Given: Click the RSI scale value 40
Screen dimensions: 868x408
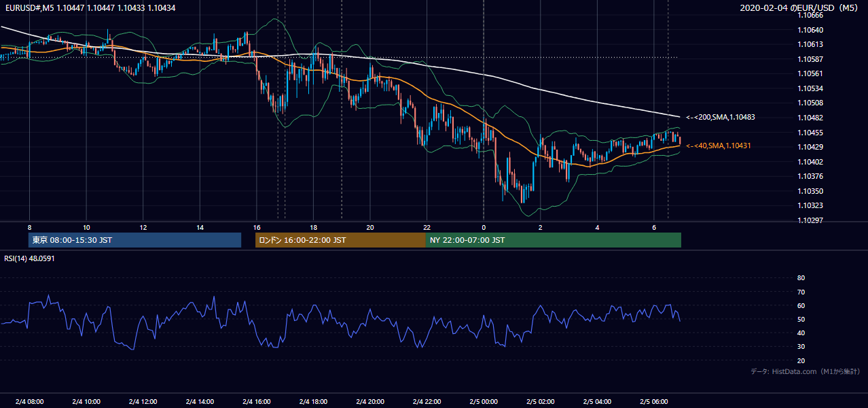Looking at the screenshot, I should coord(801,333).
